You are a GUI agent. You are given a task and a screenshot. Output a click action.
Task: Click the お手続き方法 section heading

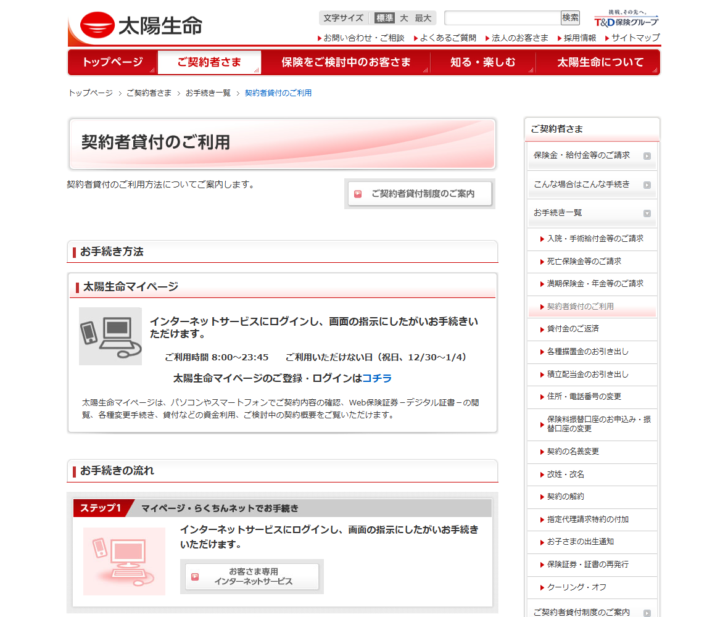[x=112, y=252]
